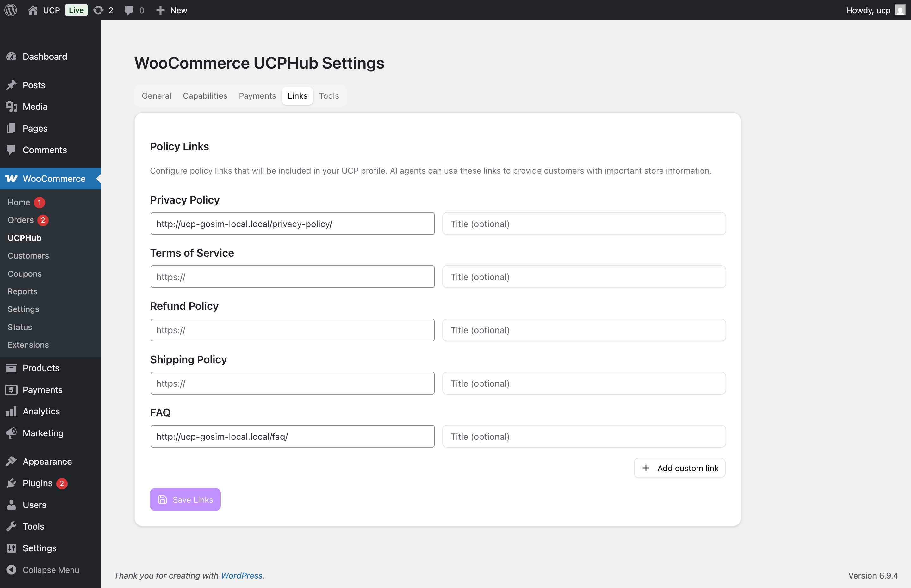Click the Media icon in the sidebar
The height and width of the screenshot is (588, 911).
pos(11,107)
